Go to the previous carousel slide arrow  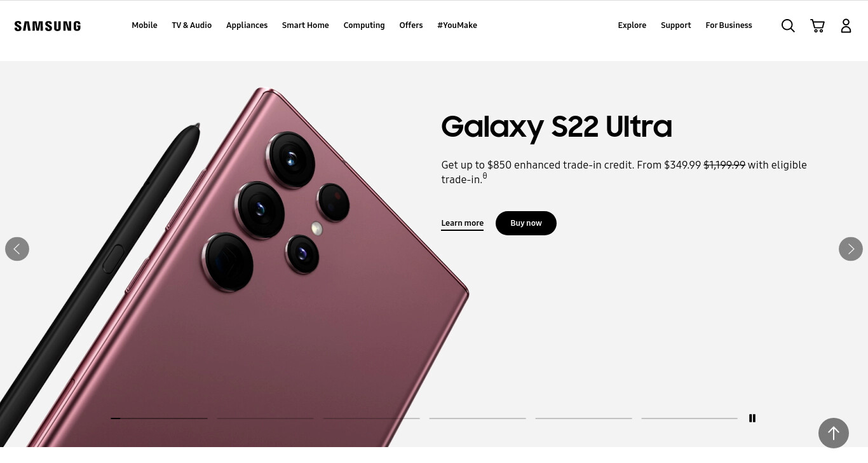point(17,249)
